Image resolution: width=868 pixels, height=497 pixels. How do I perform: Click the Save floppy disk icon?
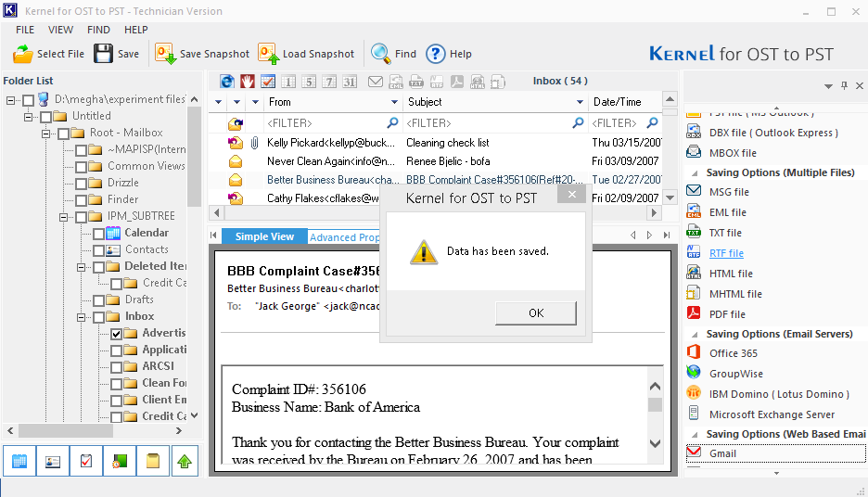pyautogui.click(x=103, y=54)
